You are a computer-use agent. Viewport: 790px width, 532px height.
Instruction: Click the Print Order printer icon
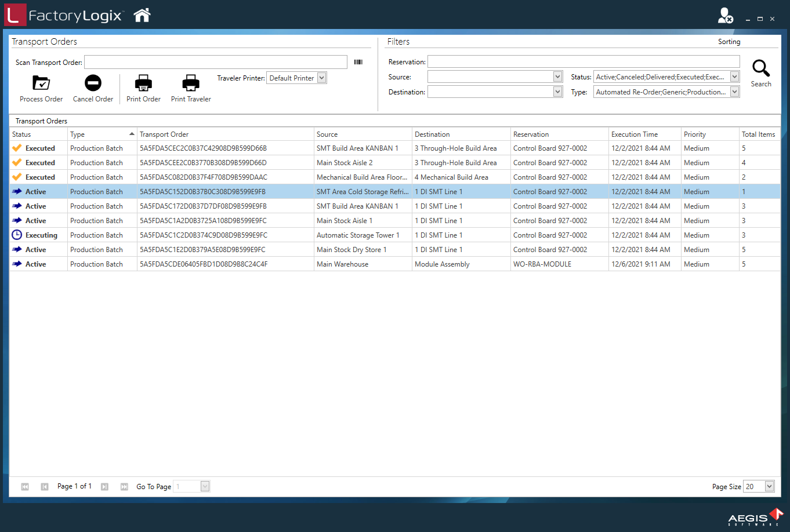coord(143,83)
